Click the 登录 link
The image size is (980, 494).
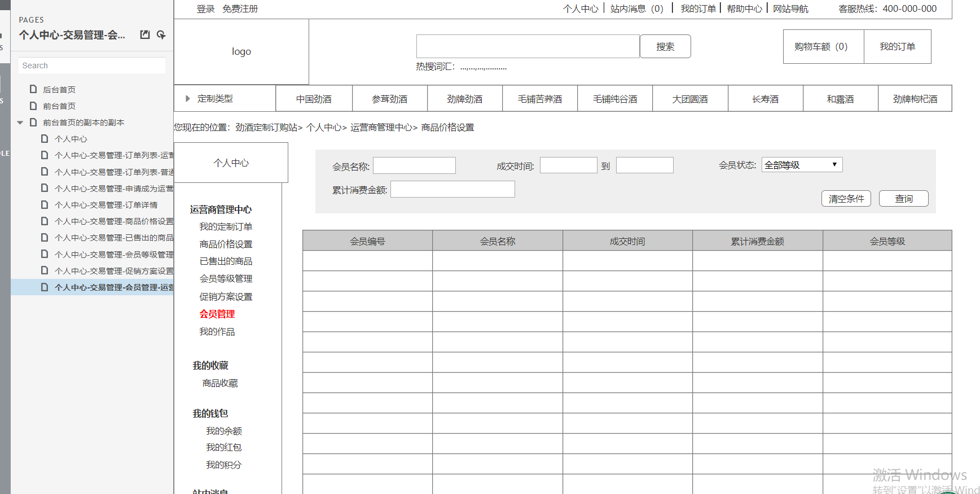(205, 9)
